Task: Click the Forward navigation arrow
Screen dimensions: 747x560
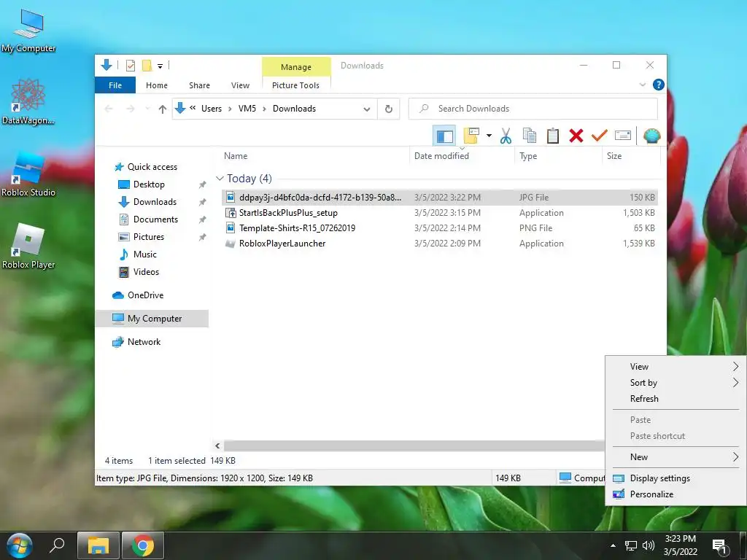Action: (130, 109)
